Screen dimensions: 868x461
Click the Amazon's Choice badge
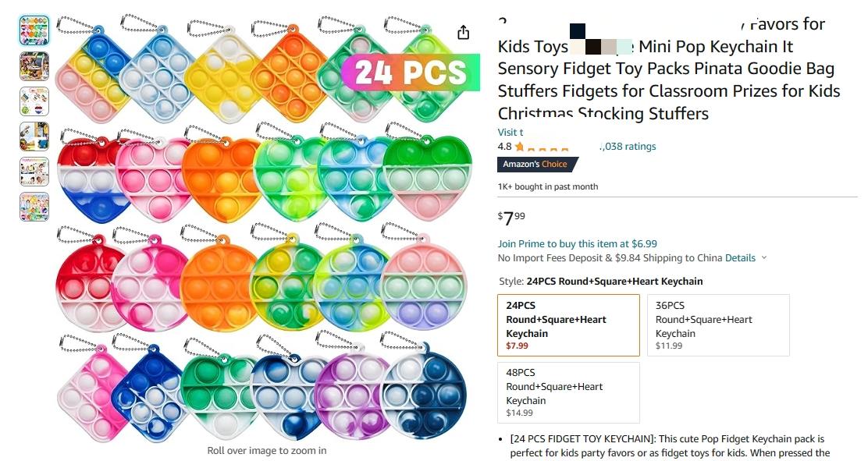point(537,165)
